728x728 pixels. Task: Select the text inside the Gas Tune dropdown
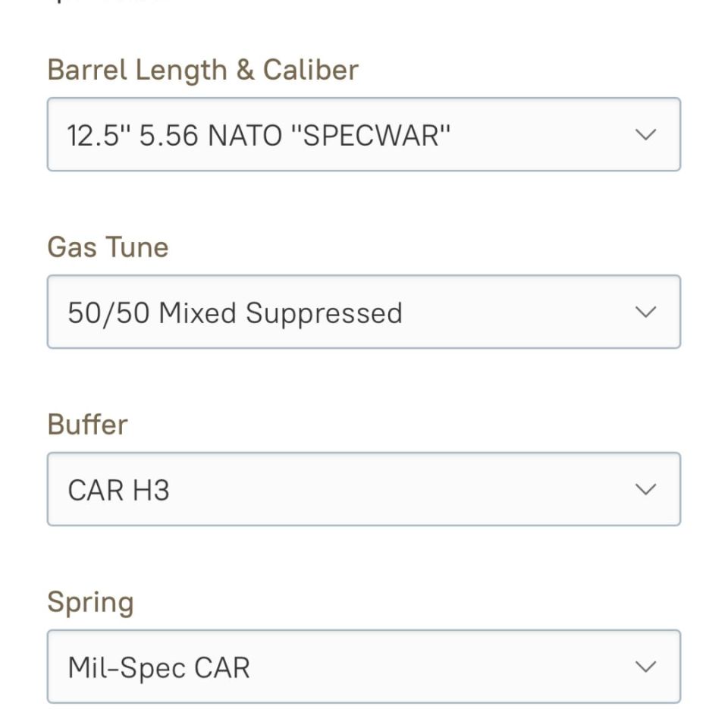235,312
